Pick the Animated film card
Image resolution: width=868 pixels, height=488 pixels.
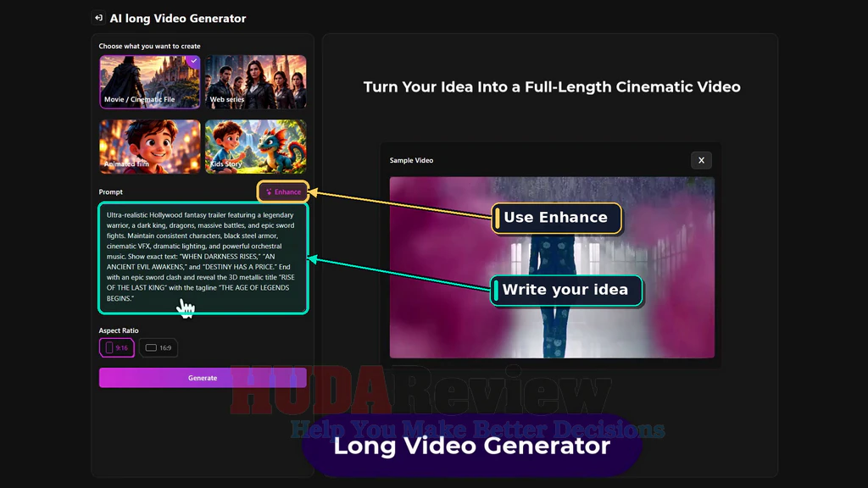[x=149, y=146]
